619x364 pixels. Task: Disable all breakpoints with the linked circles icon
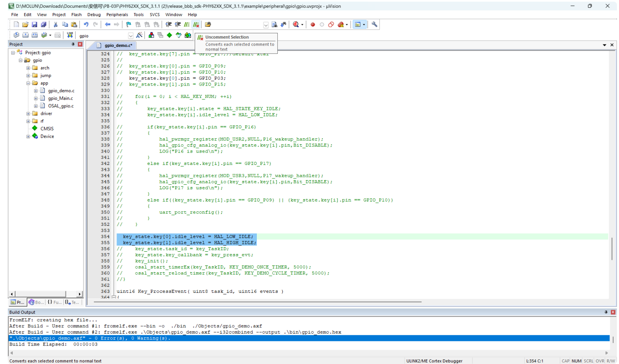(x=331, y=25)
